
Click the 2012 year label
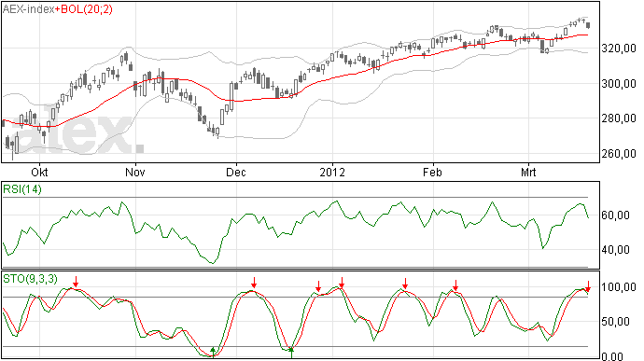point(332,172)
